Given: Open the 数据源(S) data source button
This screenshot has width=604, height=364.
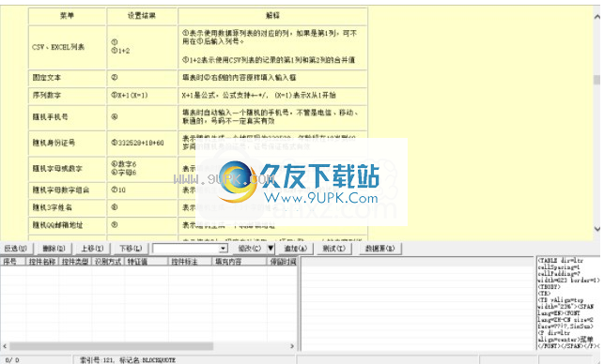Looking at the screenshot, I should pyautogui.click(x=380, y=249).
